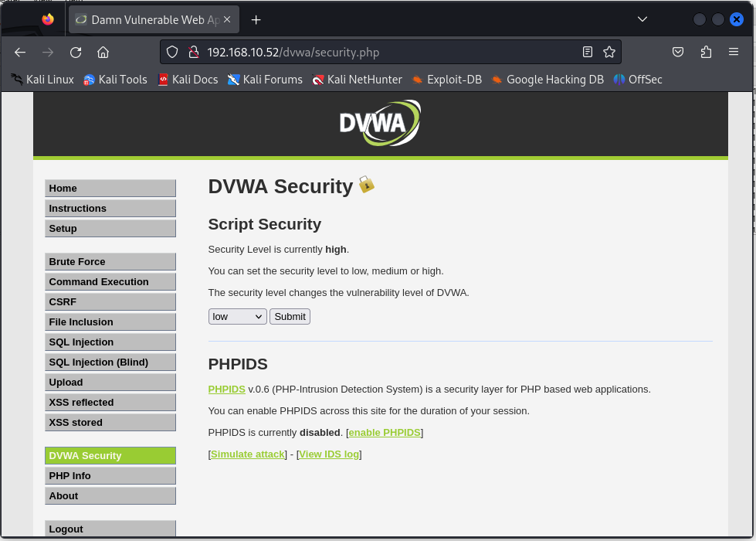Open Command Execution in sidebar menu

coord(110,282)
